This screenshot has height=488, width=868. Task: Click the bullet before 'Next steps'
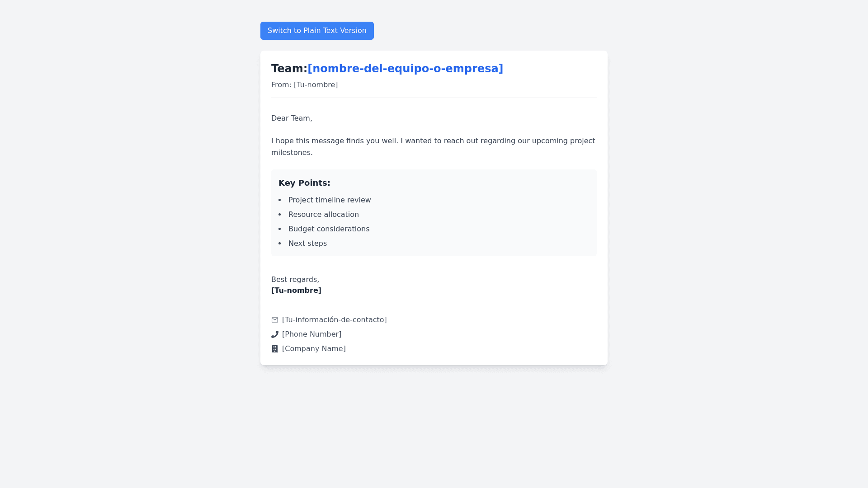[x=280, y=244]
